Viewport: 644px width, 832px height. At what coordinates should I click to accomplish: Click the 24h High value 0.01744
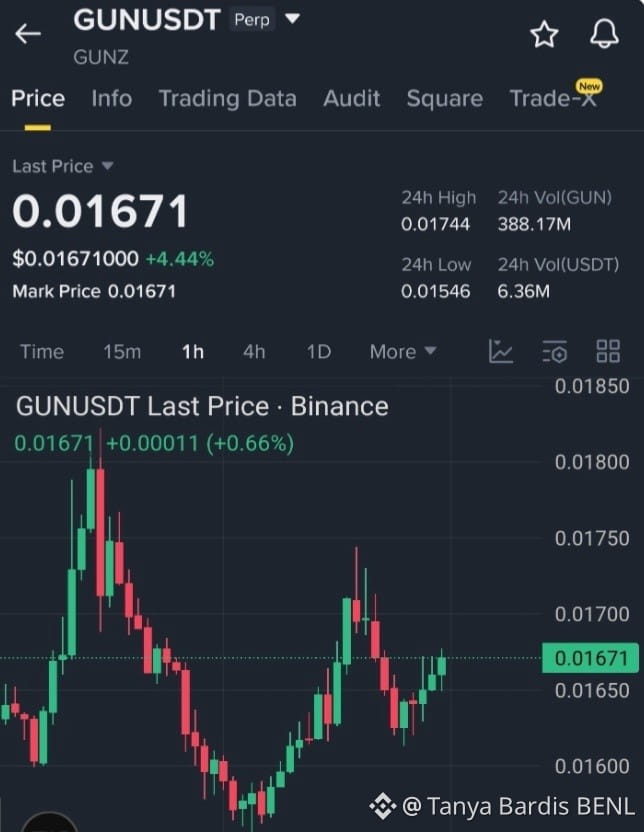coord(436,224)
